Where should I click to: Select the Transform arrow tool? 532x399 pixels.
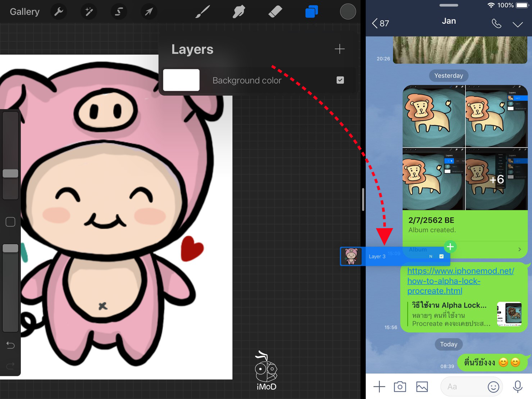click(x=149, y=12)
